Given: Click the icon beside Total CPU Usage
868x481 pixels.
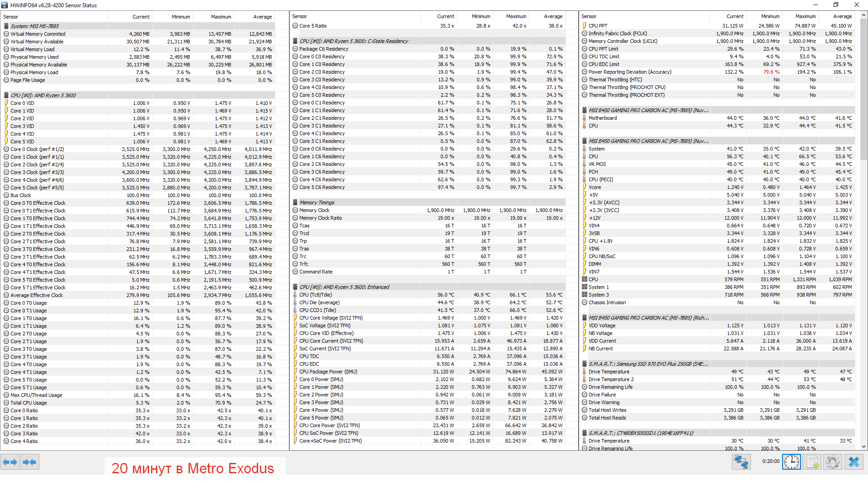Looking at the screenshot, I should pyautogui.click(x=6, y=403).
